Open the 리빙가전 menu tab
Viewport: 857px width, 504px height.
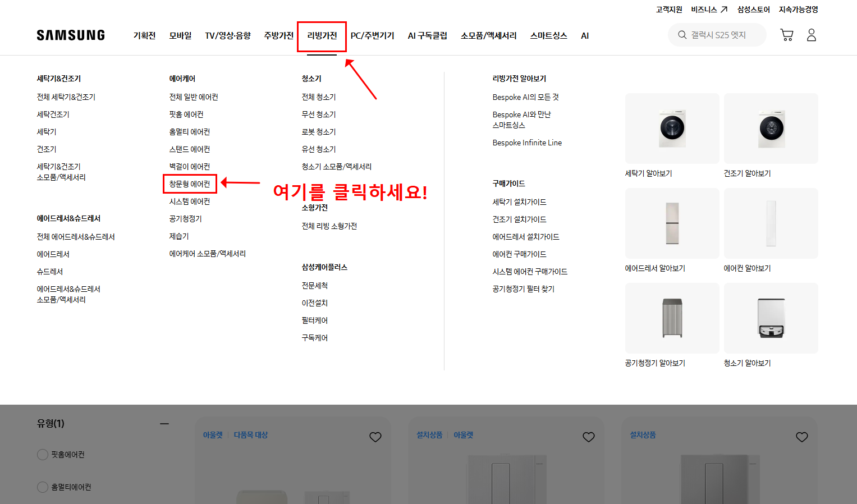(x=322, y=35)
